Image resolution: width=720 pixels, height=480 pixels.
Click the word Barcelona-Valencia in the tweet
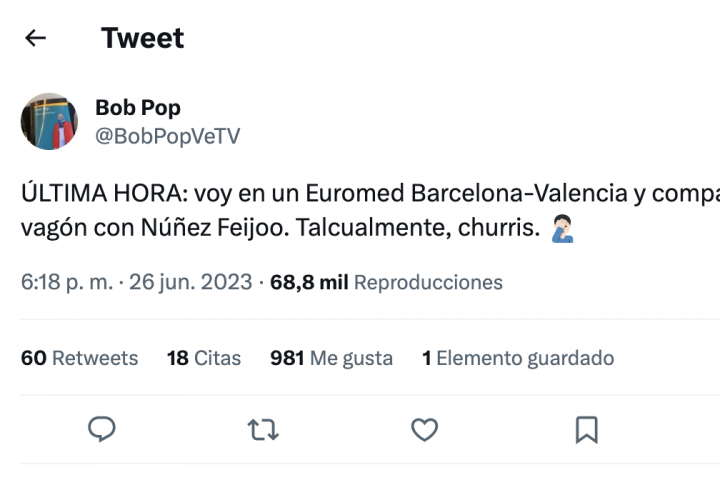[519, 193]
